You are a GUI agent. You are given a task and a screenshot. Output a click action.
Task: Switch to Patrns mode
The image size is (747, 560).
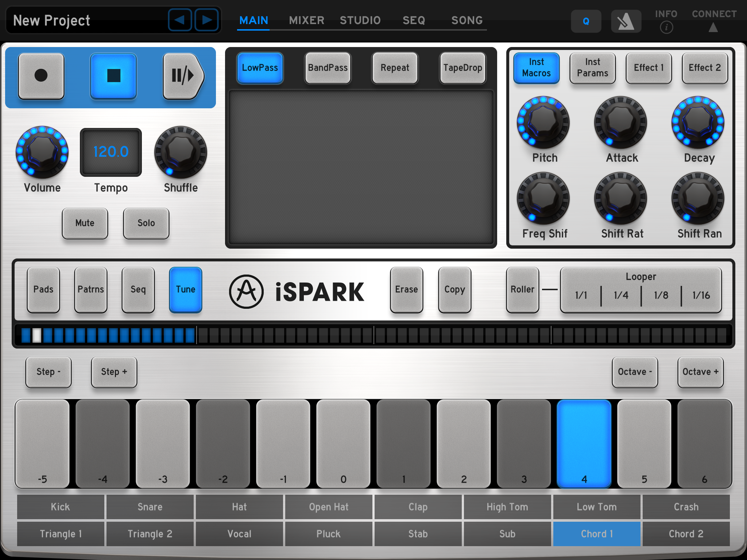click(x=91, y=290)
